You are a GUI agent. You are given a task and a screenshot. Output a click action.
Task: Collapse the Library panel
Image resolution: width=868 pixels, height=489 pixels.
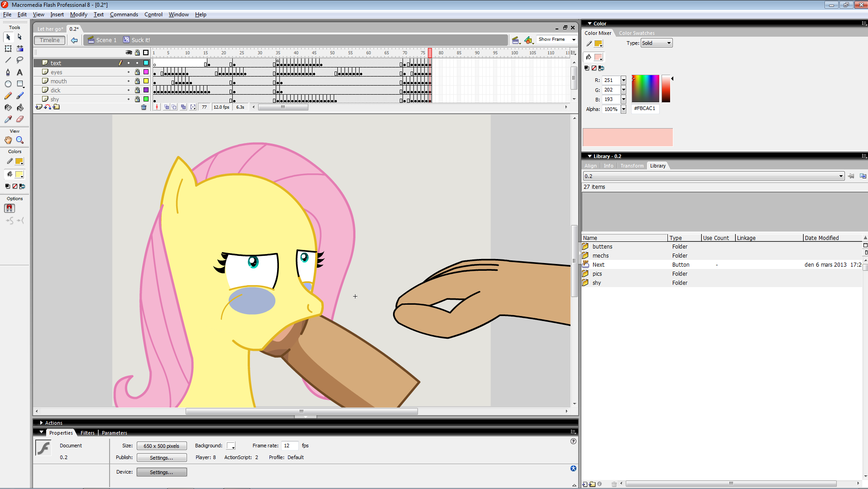pyautogui.click(x=590, y=156)
